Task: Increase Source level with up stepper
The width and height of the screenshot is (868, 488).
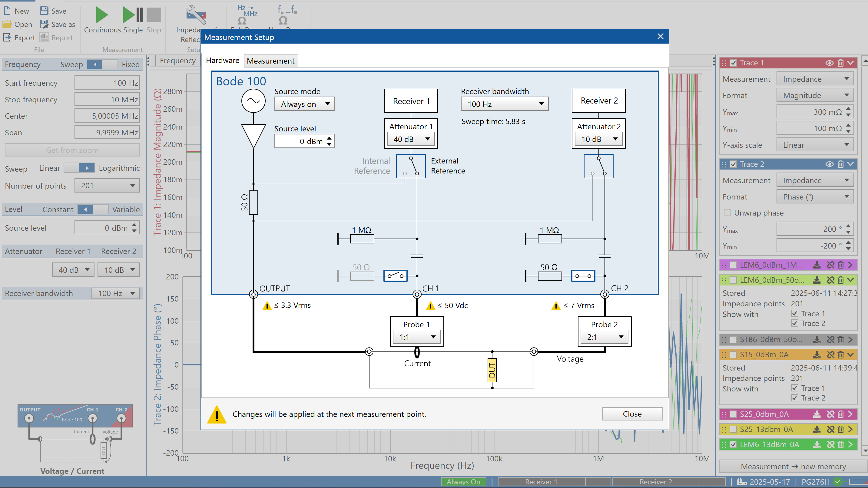Action: [x=329, y=138]
